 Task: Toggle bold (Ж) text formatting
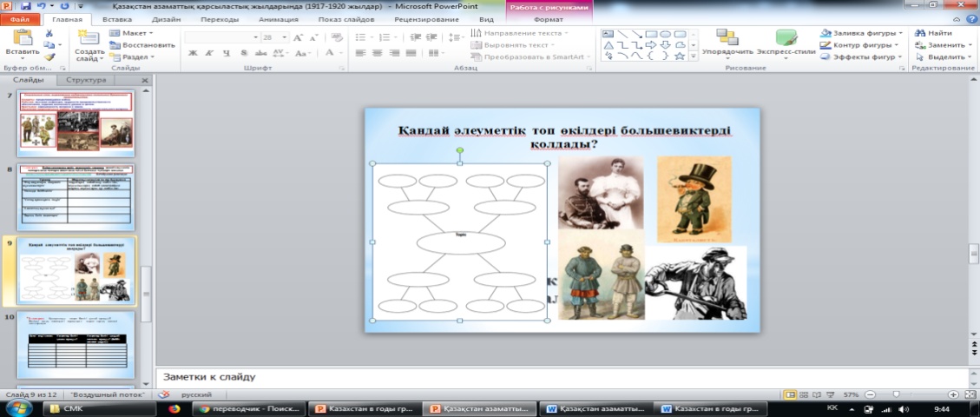[193, 53]
